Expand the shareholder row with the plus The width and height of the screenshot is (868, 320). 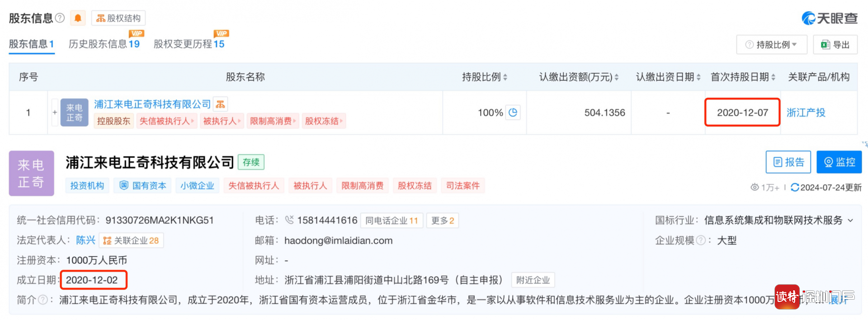(55, 112)
